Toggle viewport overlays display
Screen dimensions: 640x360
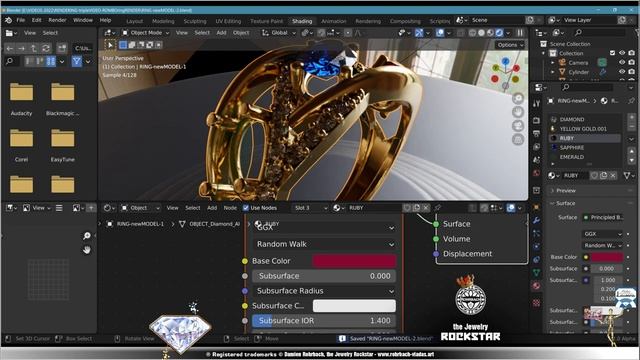[440, 33]
